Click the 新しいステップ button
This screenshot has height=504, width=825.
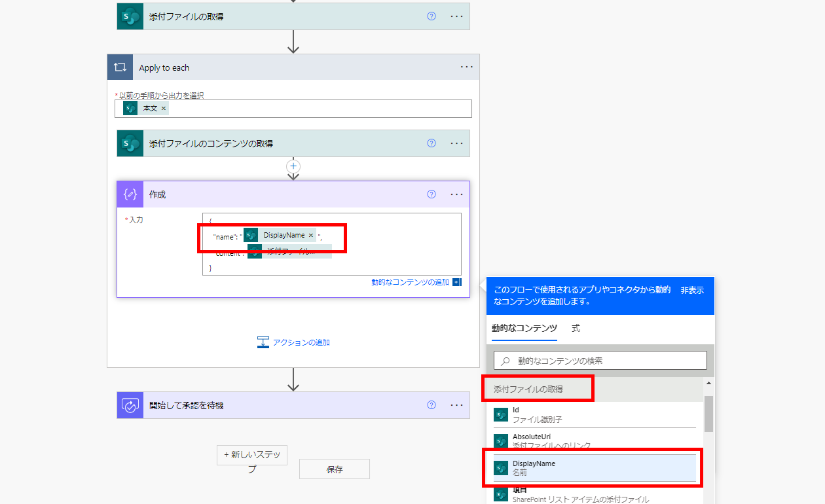click(x=251, y=455)
